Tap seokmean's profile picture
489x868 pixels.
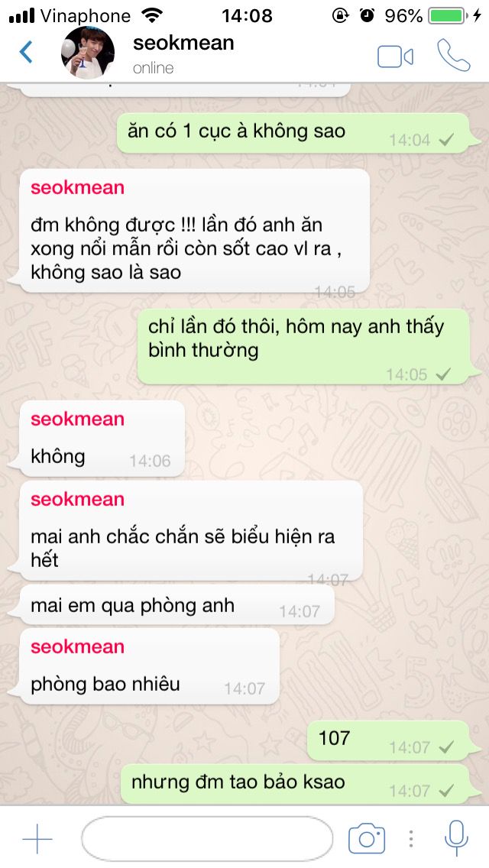(x=88, y=53)
